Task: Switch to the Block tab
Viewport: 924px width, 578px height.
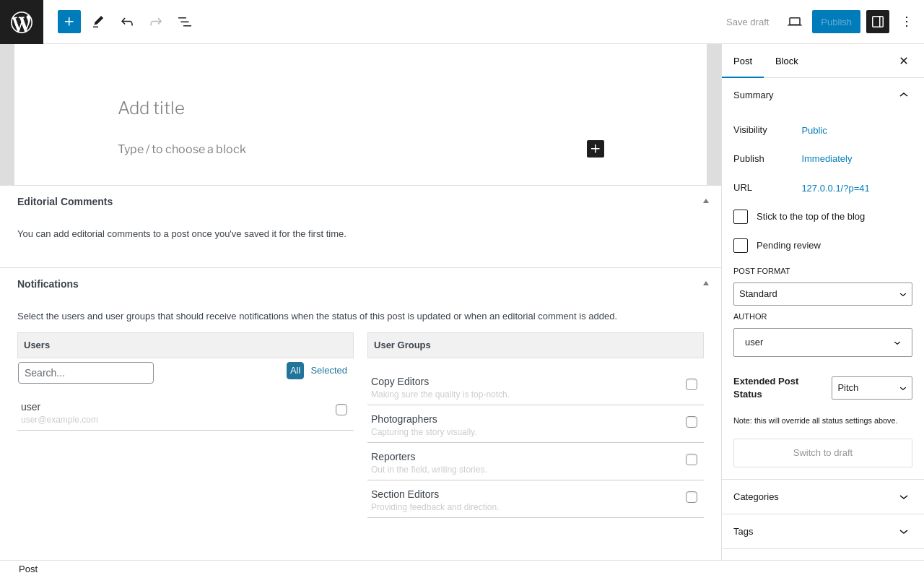Action: pyautogui.click(x=787, y=61)
